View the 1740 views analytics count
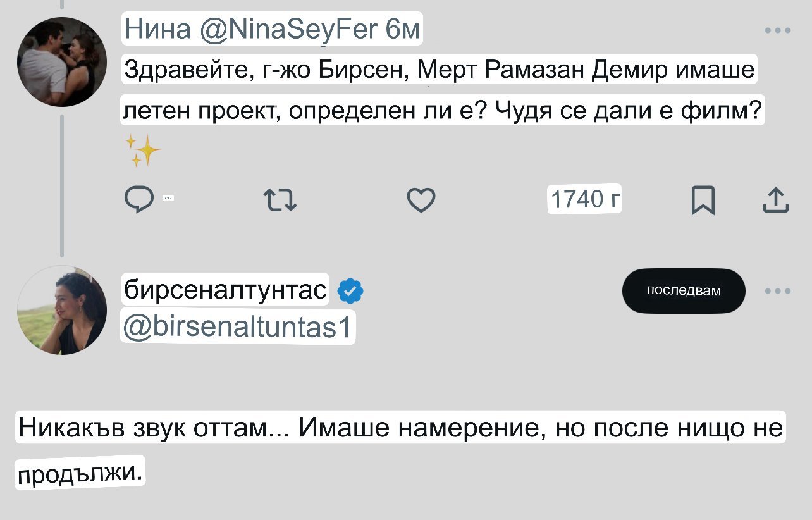This screenshot has height=520, width=812. [585, 200]
